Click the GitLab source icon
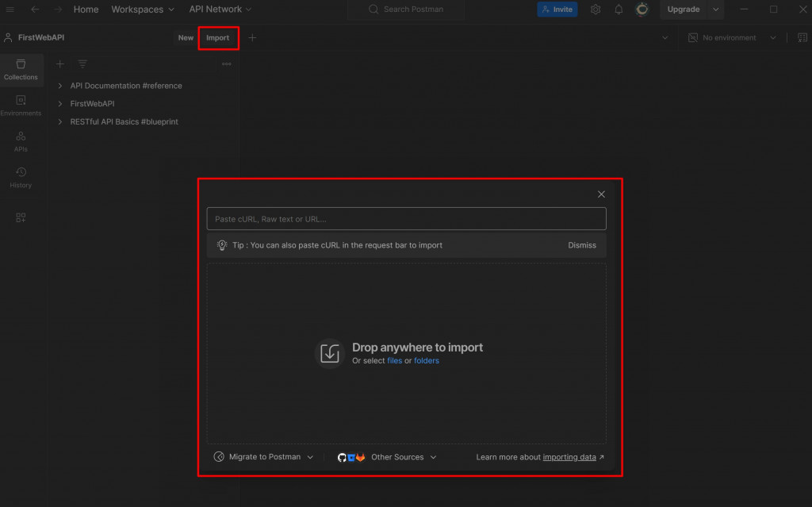 point(361,457)
